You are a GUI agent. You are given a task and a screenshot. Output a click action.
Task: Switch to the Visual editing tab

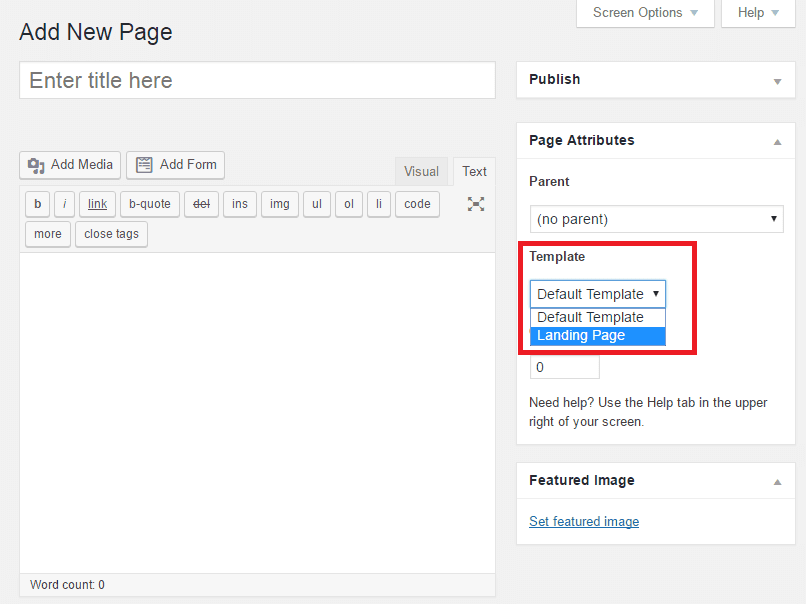(421, 171)
